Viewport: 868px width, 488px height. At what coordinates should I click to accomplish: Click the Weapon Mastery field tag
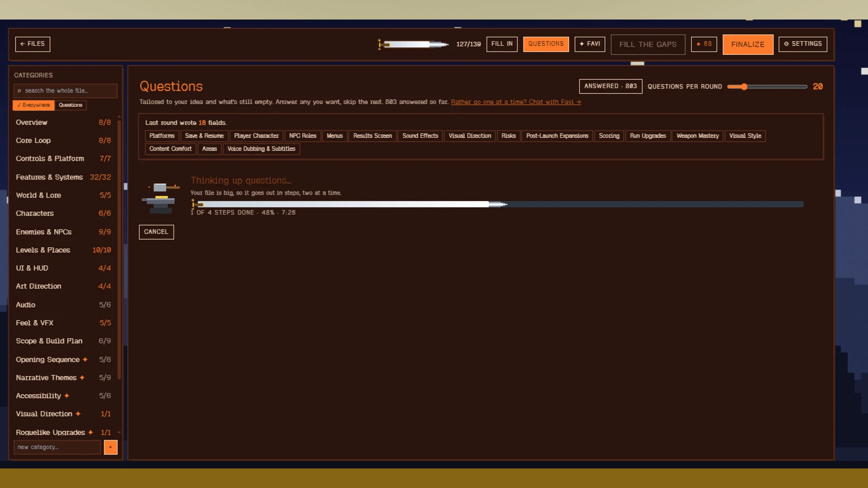pos(698,136)
